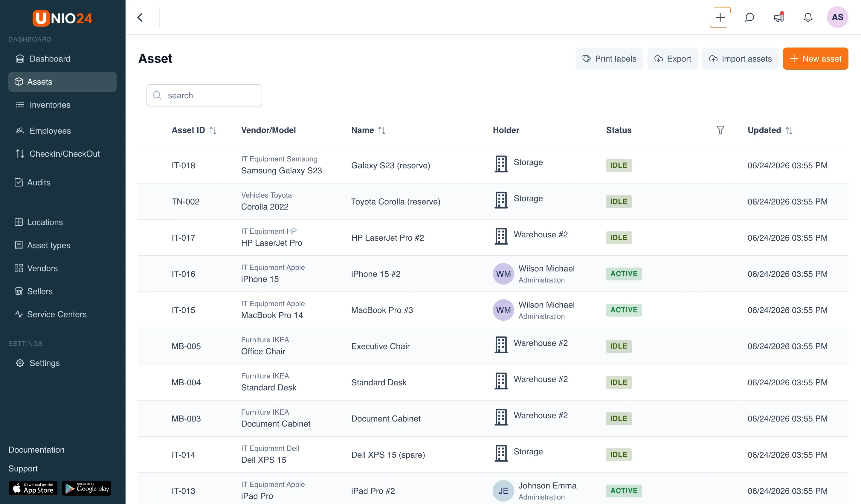Open Inventories in the sidebar
Screen dimensions: 861x504
[62, 105]
